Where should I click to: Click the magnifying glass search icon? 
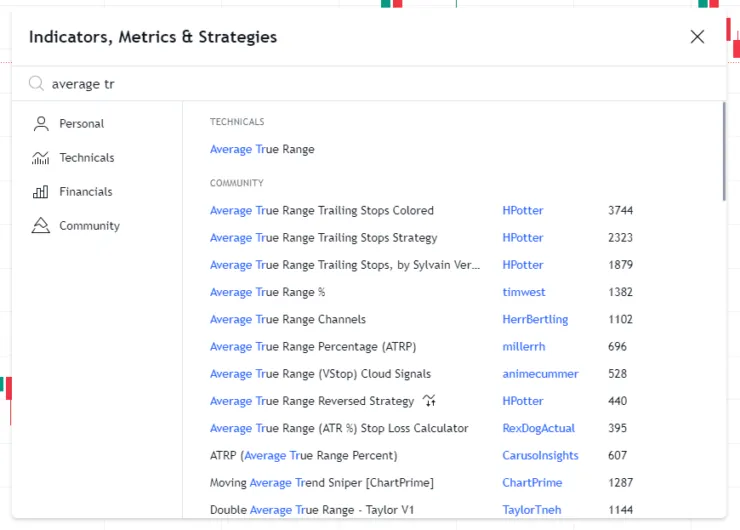coord(36,84)
